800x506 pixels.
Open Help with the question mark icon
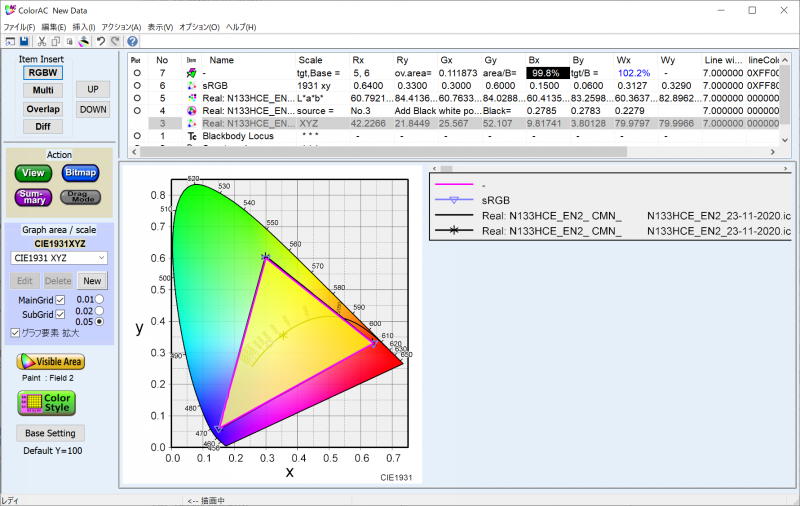[132, 41]
